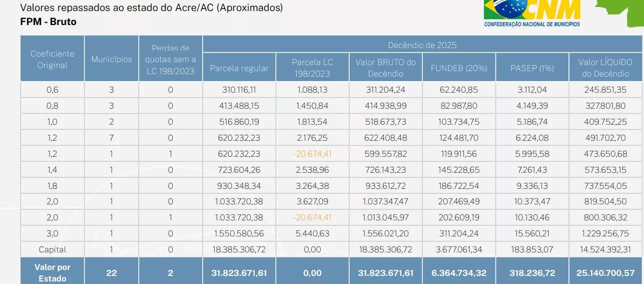Click the Valor por Estado total label
Screen dimensions: 644x284
pyautogui.click(x=53, y=273)
